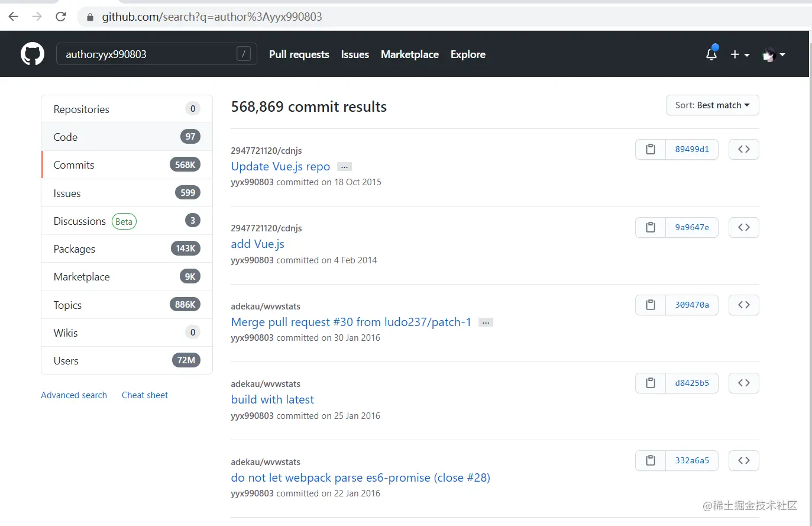Open the Marketplace menu in the header
The image size is (812, 526).
[410, 54]
